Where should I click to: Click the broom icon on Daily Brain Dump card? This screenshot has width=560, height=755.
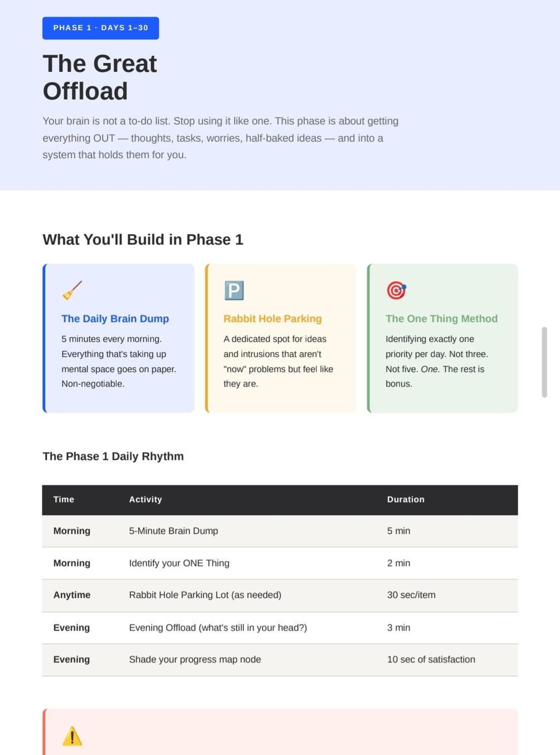click(x=72, y=291)
